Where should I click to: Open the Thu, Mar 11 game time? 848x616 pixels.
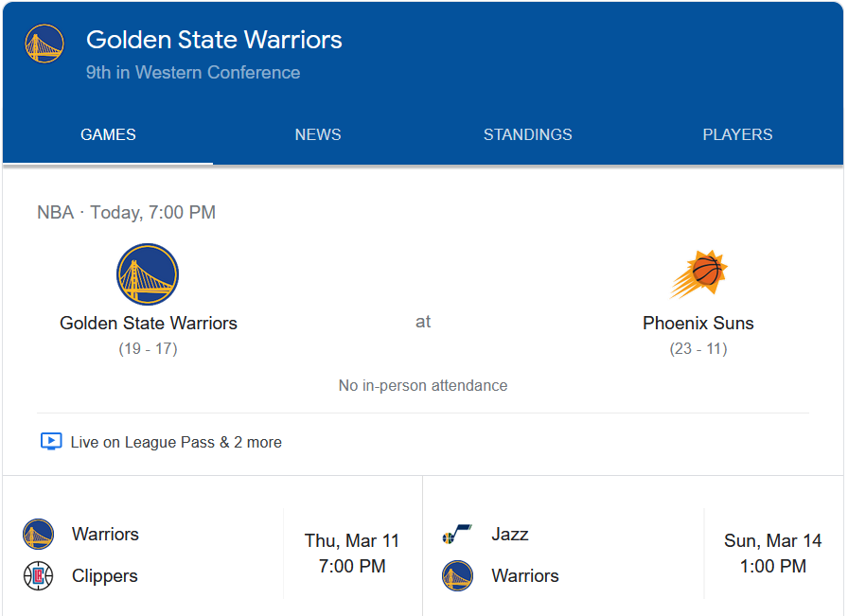click(x=352, y=554)
